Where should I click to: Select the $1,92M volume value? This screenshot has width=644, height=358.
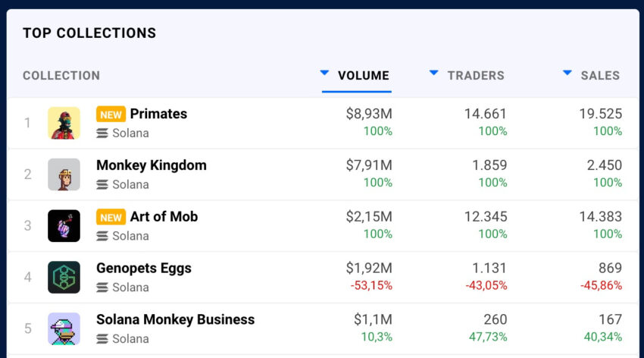(x=369, y=268)
